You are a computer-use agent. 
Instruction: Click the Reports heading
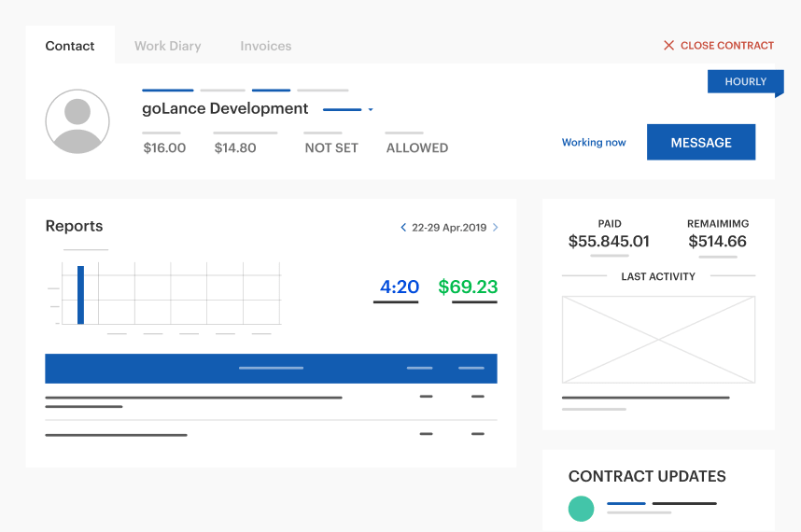coord(74,226)
